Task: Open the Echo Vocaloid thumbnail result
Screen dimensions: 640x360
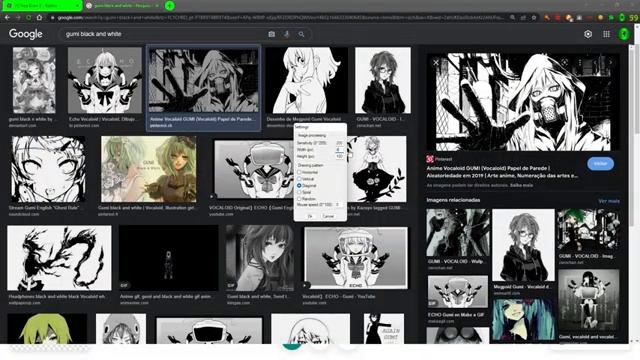Action: (x=104, y=80)
